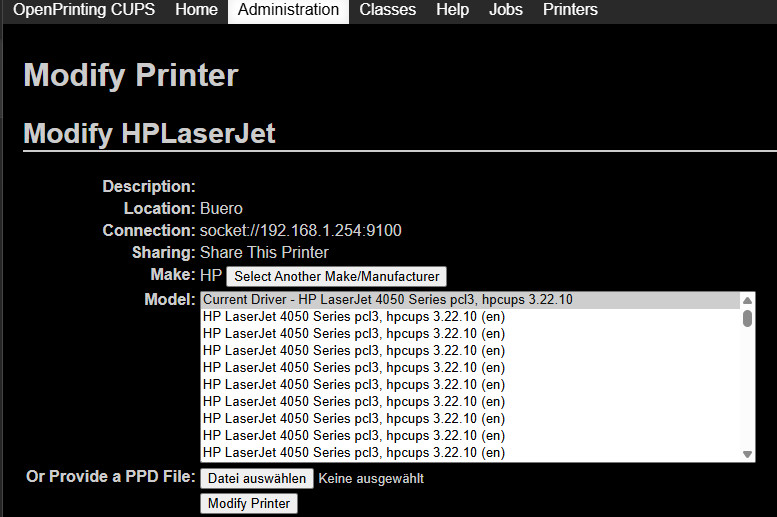Click the OpenPrinting CUPS navigation link
Viewport: 777px width, 517px height.
pos(86,10)
